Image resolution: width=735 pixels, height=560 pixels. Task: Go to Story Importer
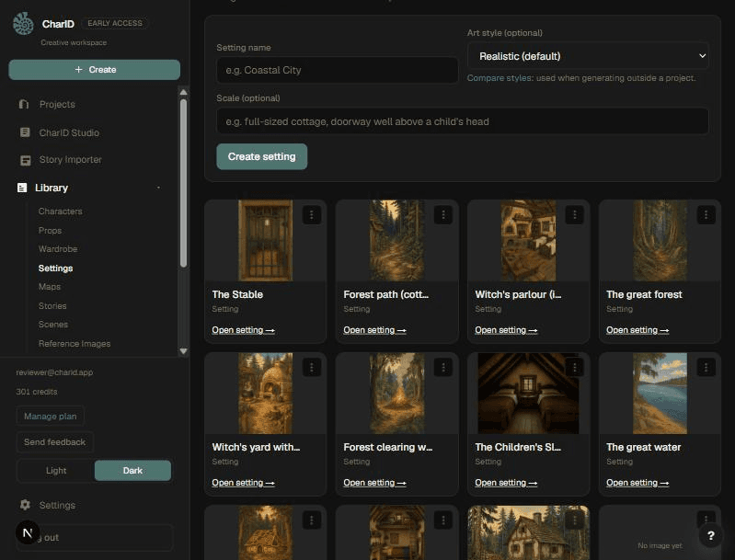tap(70, 160)
